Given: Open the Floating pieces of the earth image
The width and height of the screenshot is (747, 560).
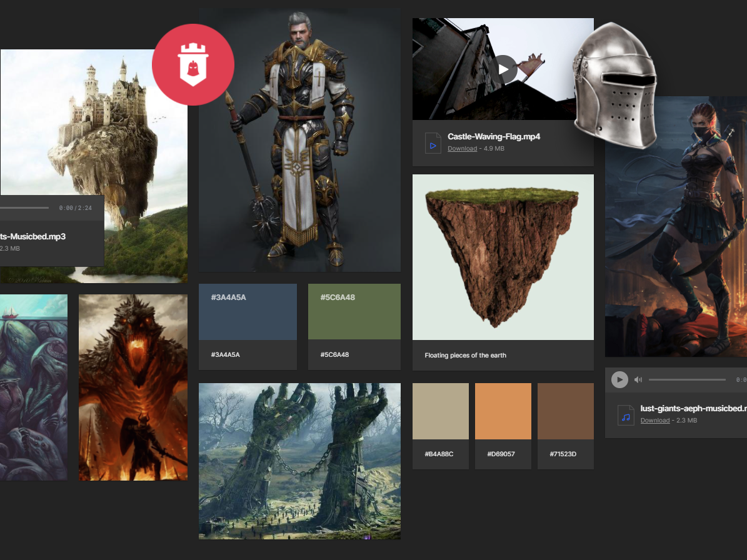Looking at the screenshot, I should tap(503, 257).
